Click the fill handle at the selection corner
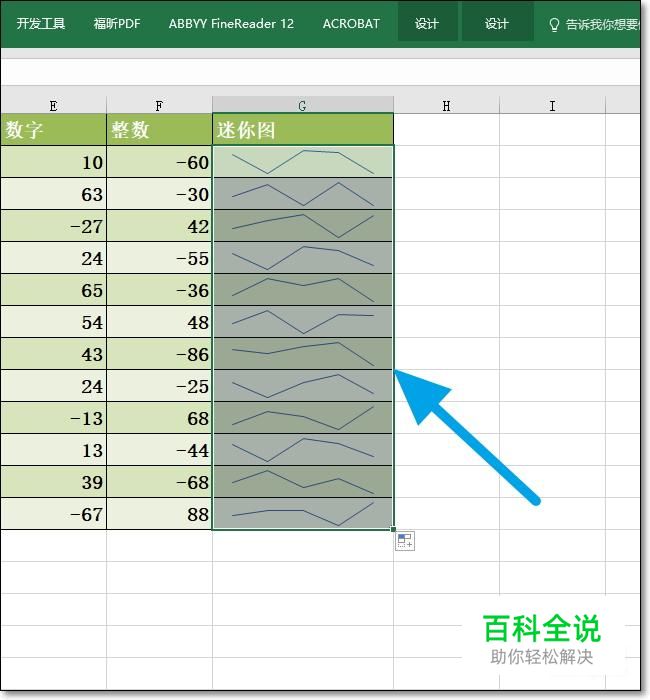 [393, 529]
